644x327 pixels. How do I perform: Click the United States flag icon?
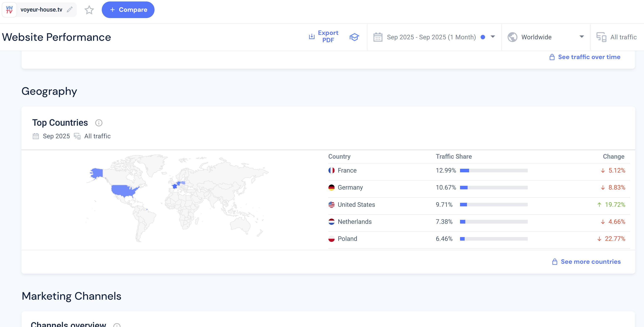(x=331, y=205)
